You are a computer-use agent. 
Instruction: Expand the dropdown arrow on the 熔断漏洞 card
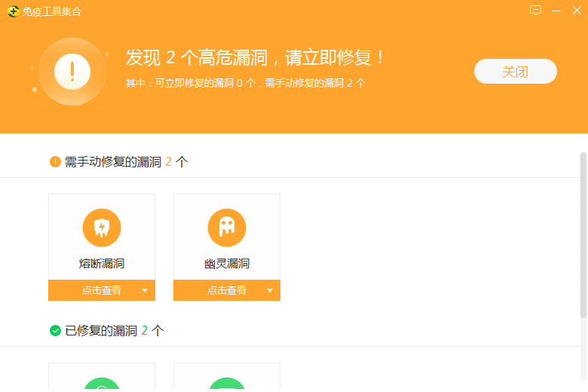coord(145,290)
